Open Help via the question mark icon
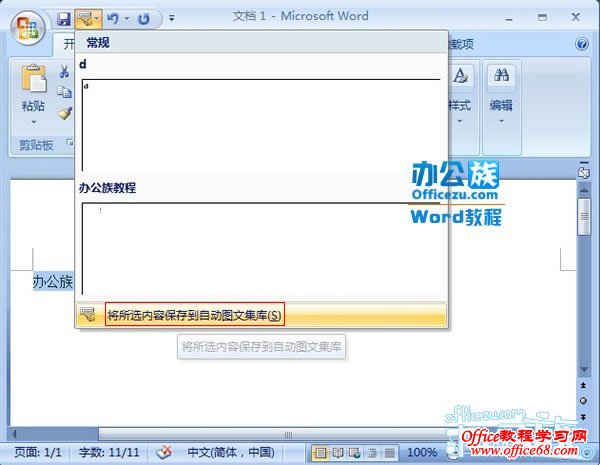600x465 pixels. tap(582, 44)
